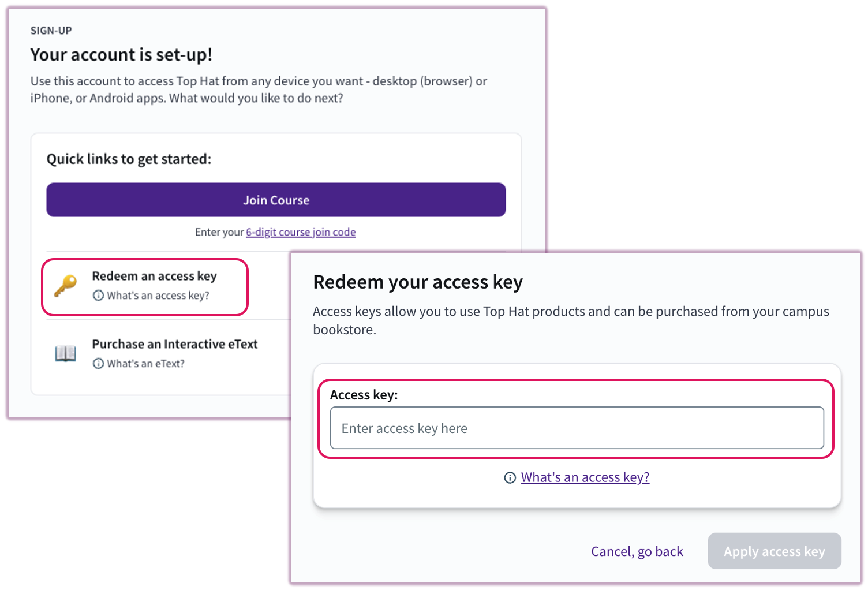Click the Enter access key here field
The height and width of the screenshot is (590, 868).
pyautogui.click(x=577, y=428)
